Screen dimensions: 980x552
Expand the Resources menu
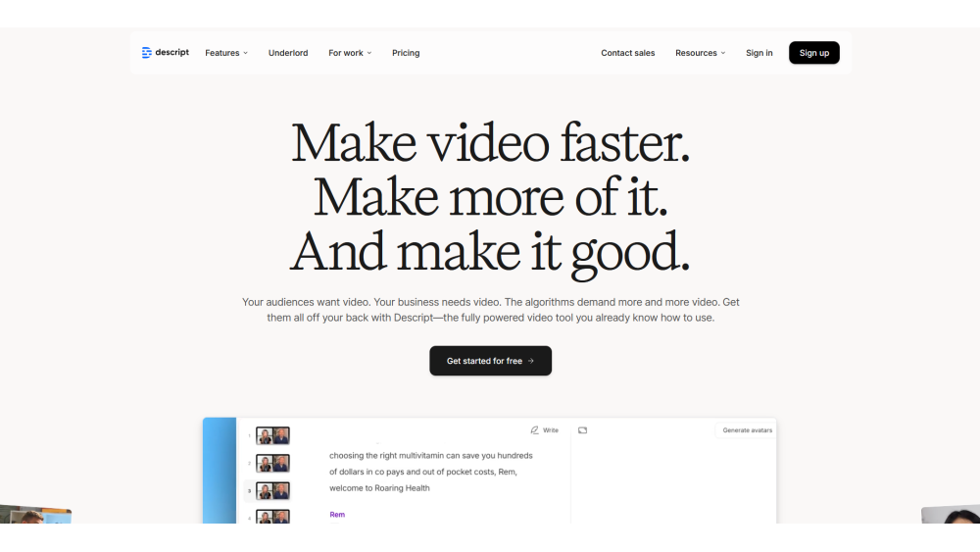[x=700, y=53]
